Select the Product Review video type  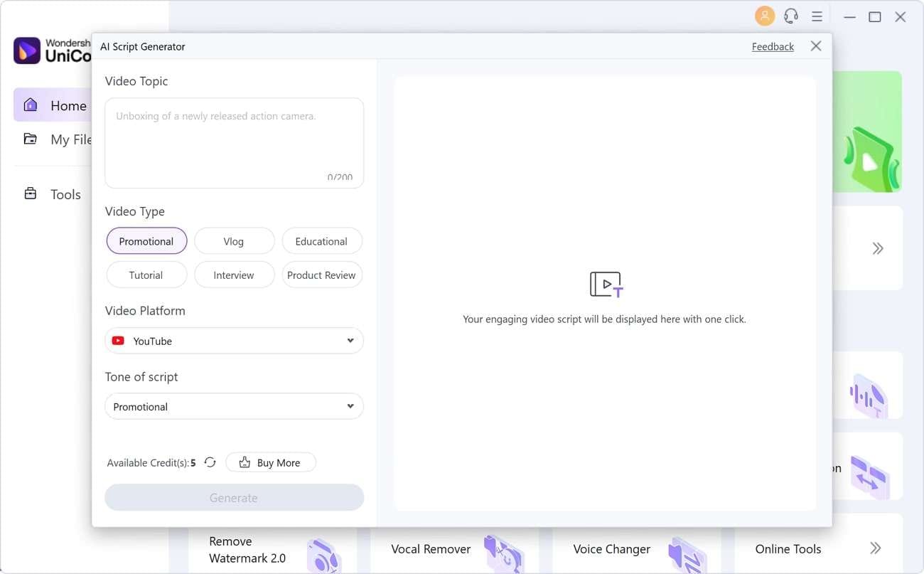321,275
